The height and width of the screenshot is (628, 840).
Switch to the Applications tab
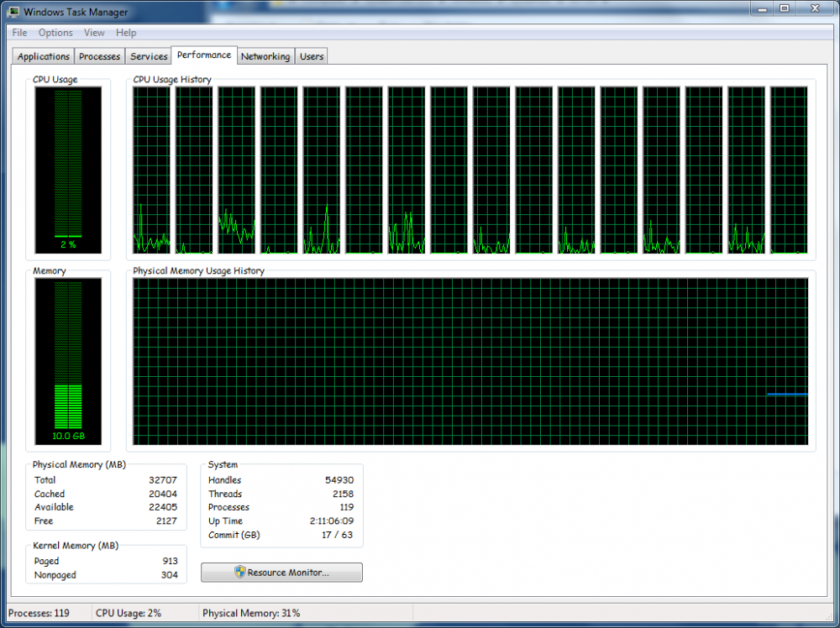click(x=44, y=56)
